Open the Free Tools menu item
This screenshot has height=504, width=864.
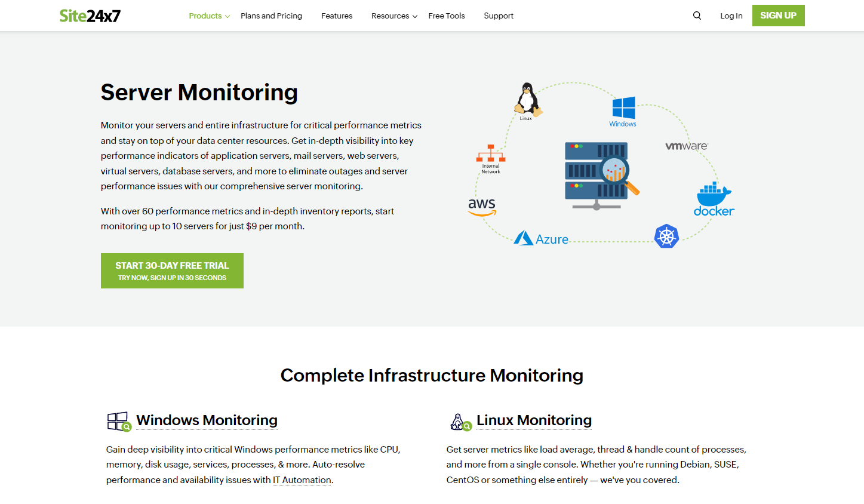(447, 16)
